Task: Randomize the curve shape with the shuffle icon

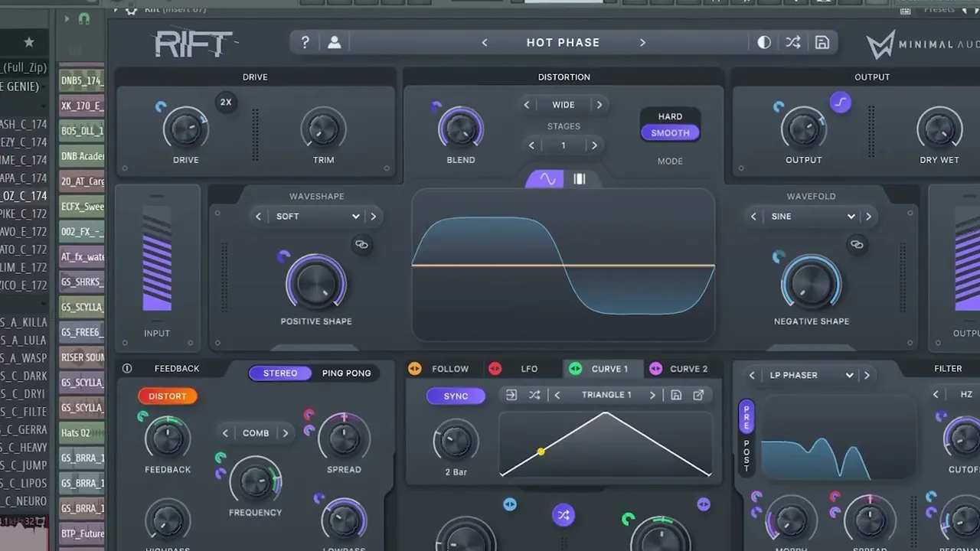Action: pos(534,396)
